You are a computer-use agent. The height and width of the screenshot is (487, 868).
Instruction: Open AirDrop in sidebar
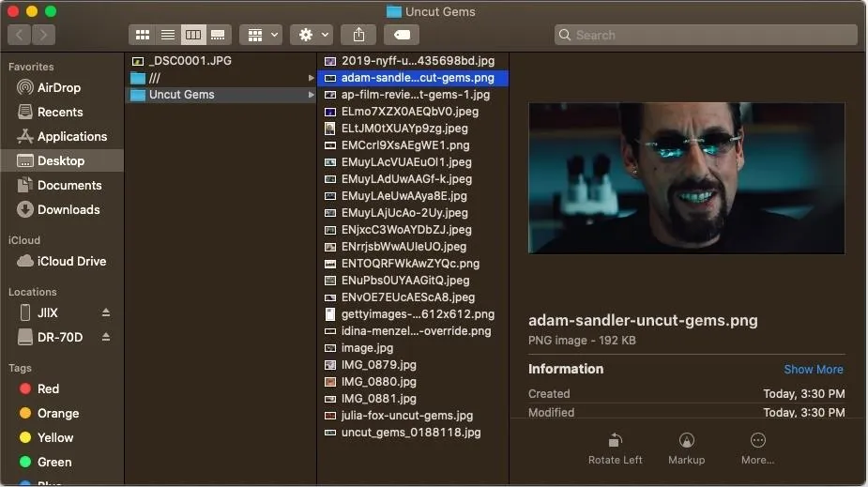point(62,87)
